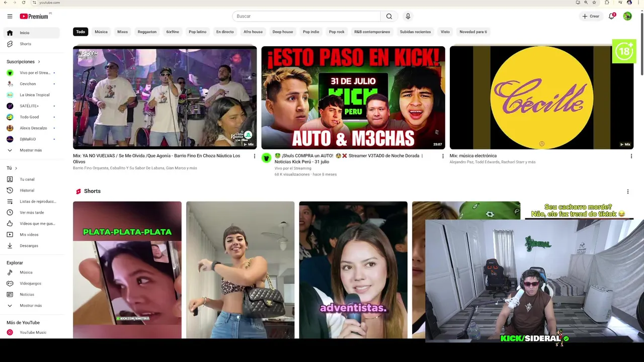
Task: Open Cevichon subscription channel
Action: (x=31, y=84)
